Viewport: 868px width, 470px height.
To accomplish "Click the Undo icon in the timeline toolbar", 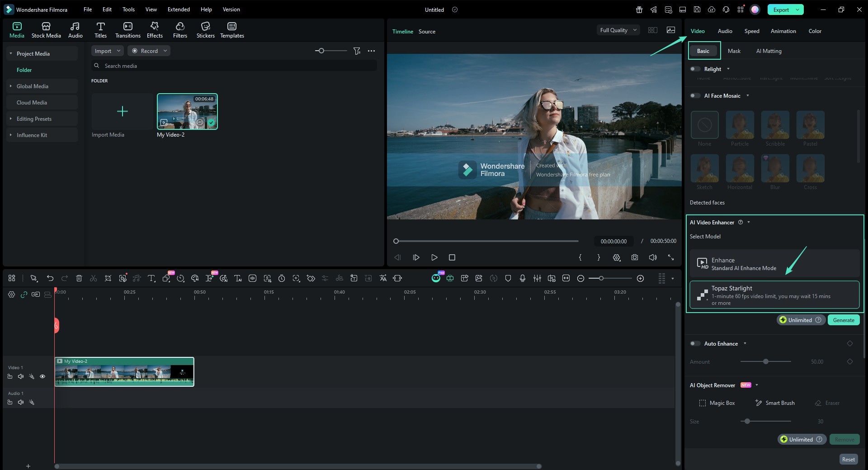I will coord(50,278).
